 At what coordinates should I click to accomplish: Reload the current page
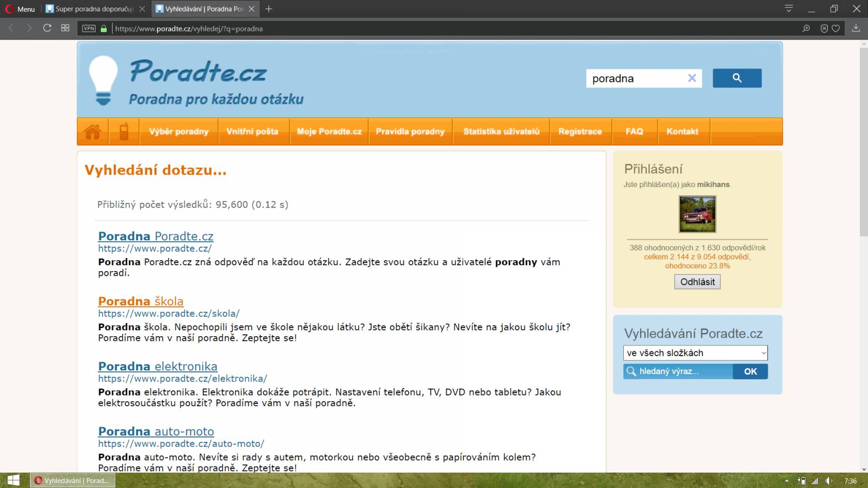pyautogui.click(x=47, y=28)
